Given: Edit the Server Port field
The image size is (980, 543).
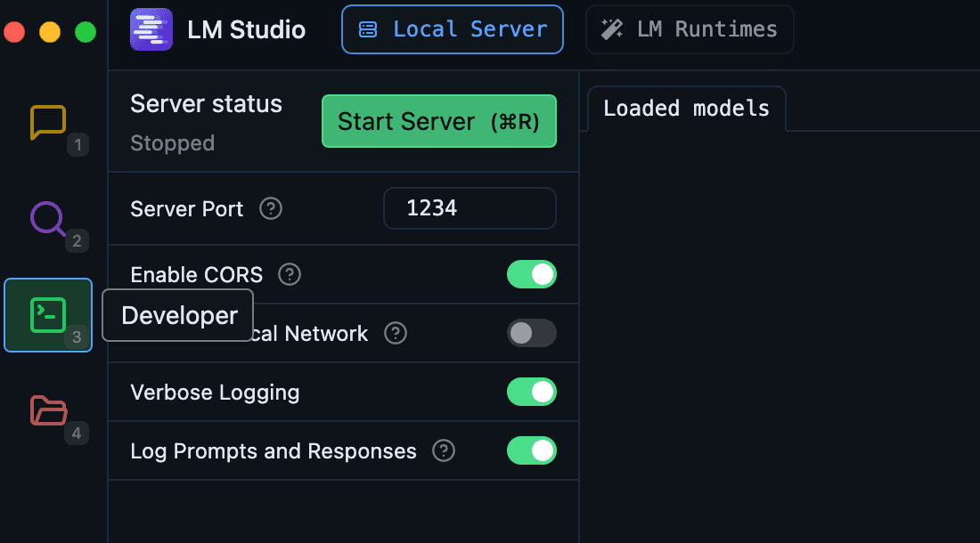Looking at the screenshot, I should click(469, 208).
